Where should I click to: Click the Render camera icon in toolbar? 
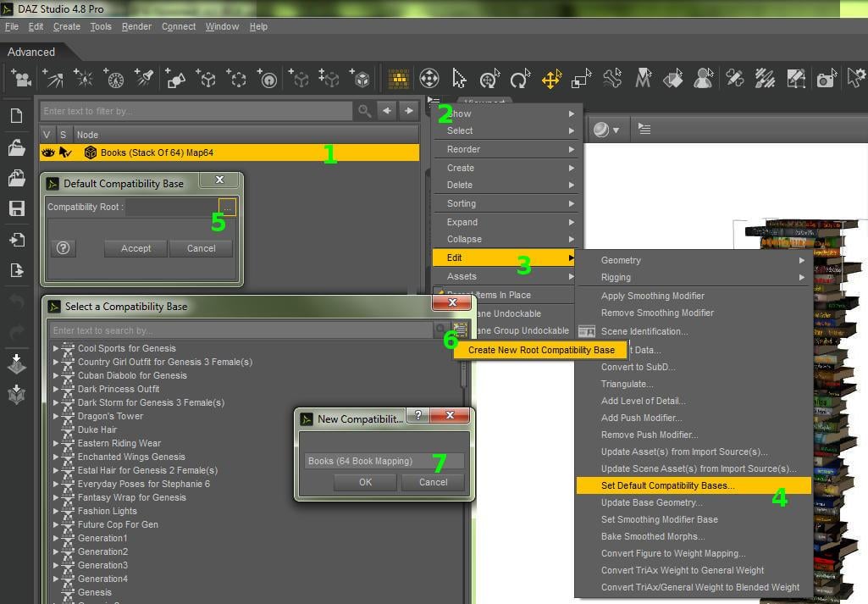[826, 79]
